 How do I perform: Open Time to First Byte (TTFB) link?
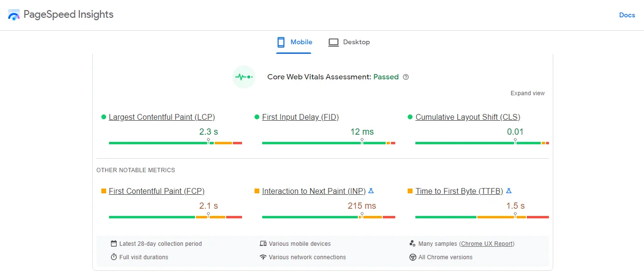(x=459, y=191)
